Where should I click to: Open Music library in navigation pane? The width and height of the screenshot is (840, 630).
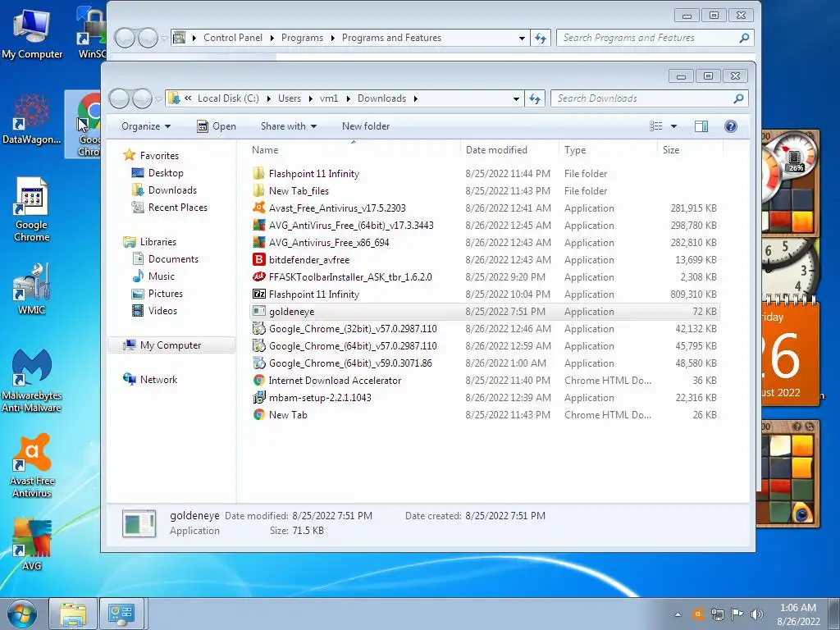pos(153,276)
